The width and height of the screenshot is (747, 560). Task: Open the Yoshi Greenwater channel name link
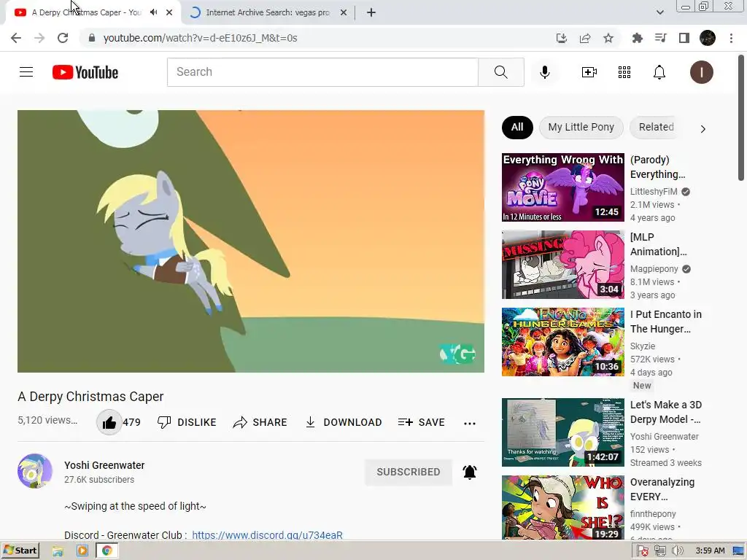coord(104,465)
